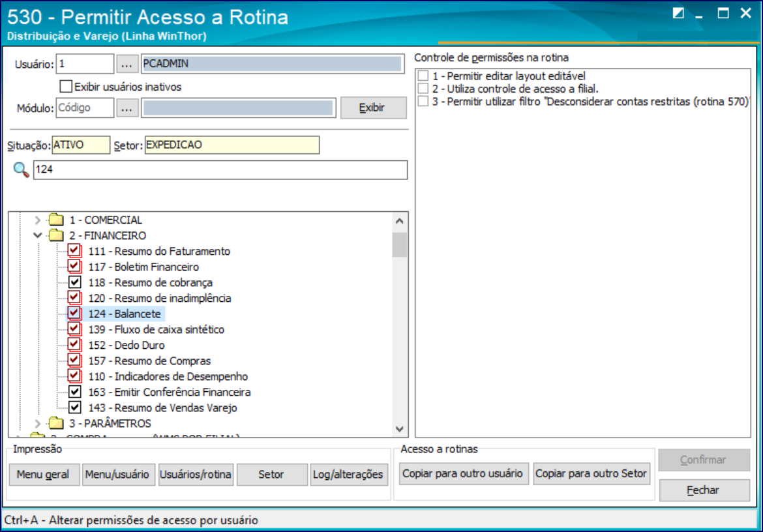Select 1 - COMERCIAL tree label
The image size is (763, 532).
coord(106,220)
